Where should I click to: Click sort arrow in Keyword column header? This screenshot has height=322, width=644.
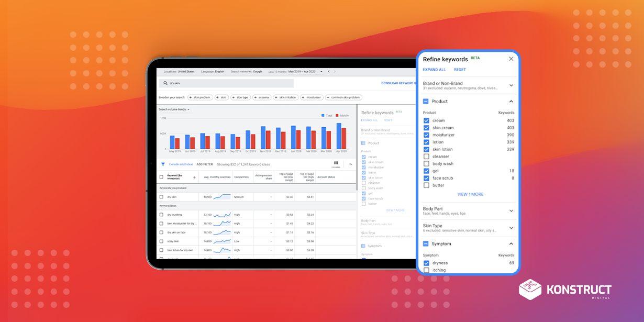pyautogui.click(x=195, y=177)
